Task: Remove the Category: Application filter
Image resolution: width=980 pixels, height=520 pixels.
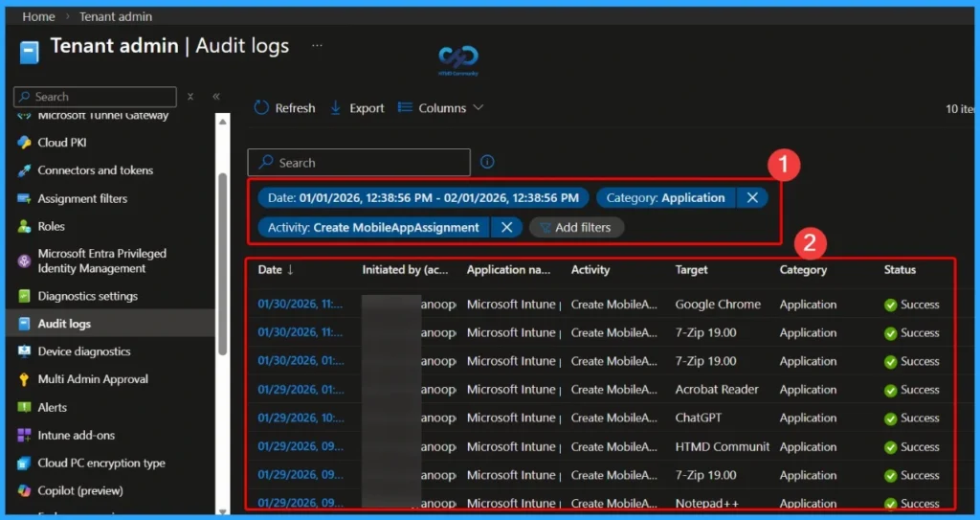Action: pyautogui.click(x=752, y=197)
